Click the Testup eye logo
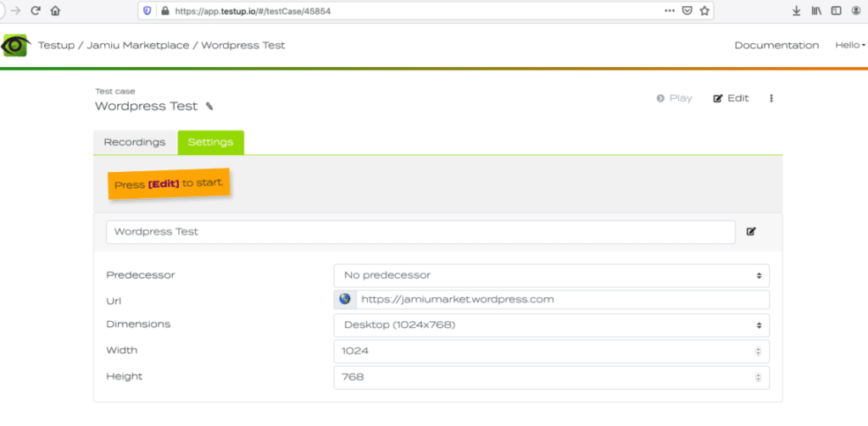868x426 pixels. [16, 46]
